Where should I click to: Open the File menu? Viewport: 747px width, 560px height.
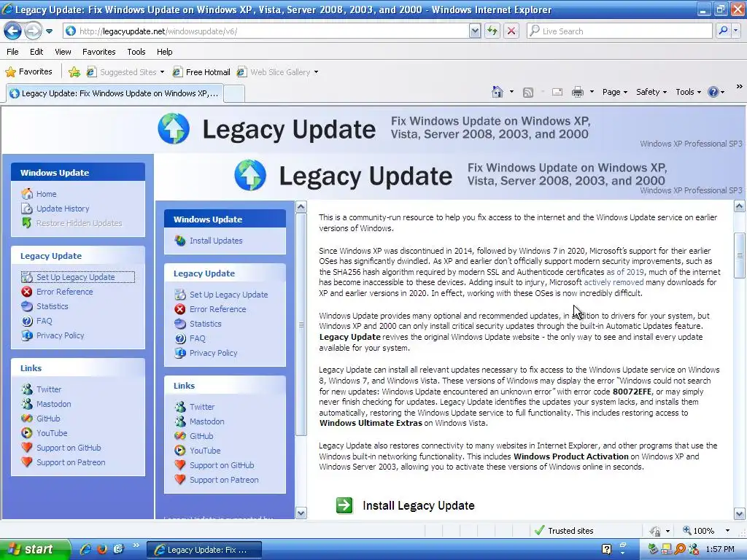point(13,52)
